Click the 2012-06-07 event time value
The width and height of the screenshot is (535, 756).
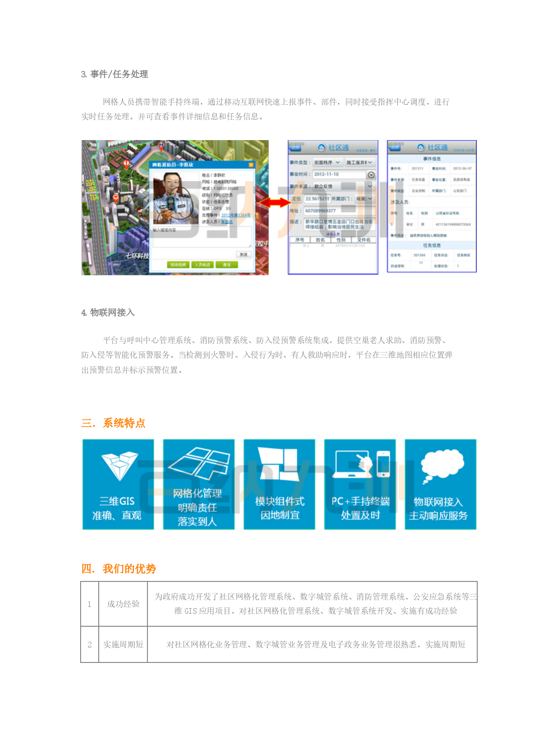462,169
